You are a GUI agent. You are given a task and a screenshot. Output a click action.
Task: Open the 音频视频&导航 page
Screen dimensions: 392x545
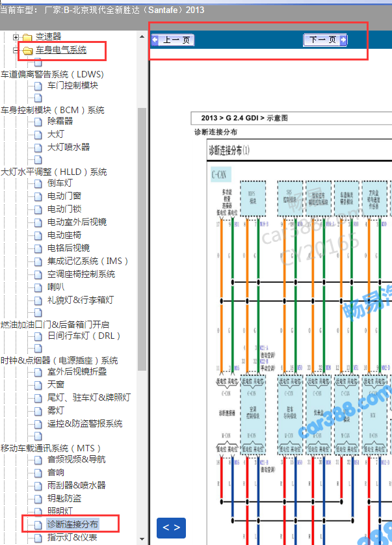point(77,460)
